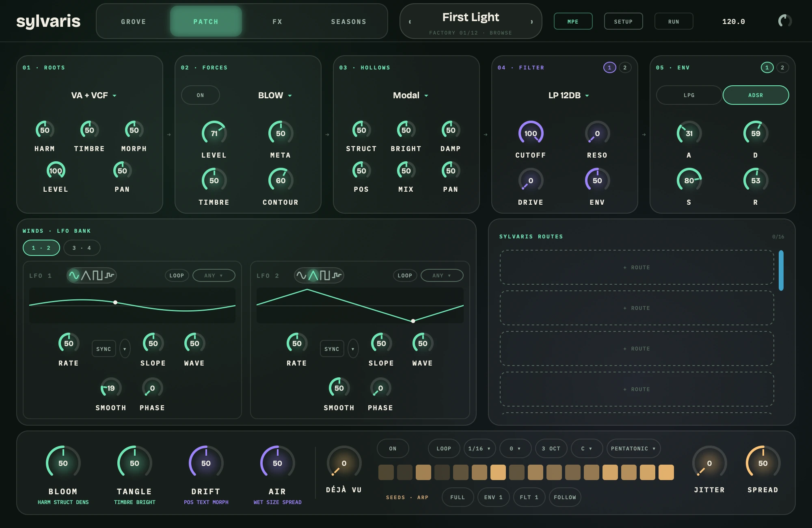Click the Roots HARM knob
The image size is (812, 528).
[45, 130]
